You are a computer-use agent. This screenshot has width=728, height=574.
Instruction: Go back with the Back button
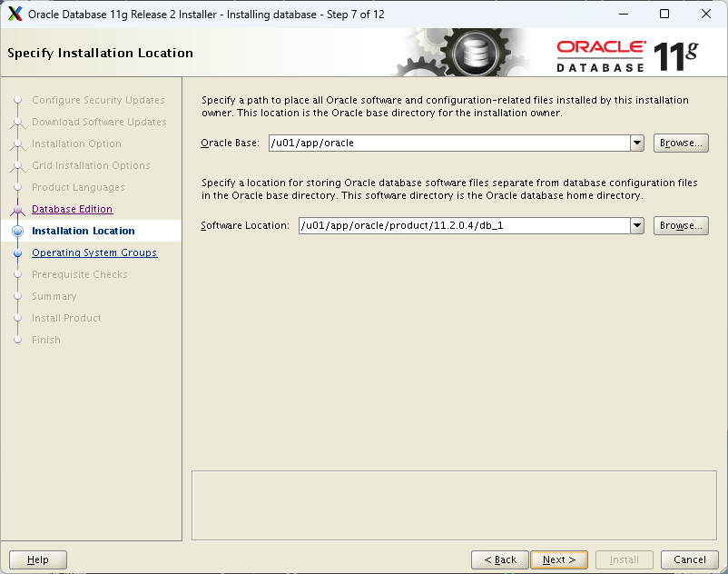[500, 559]
